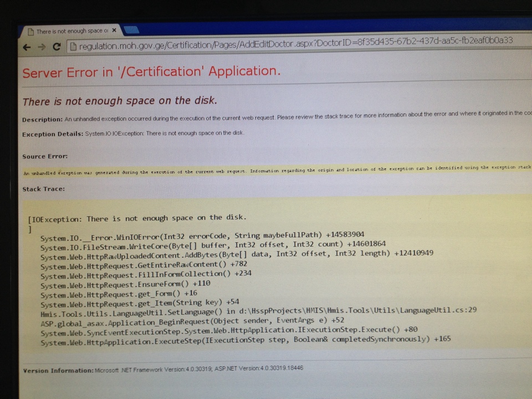The image size is (532, 399).
Task: Click the 'Source Error:' label
Action: click(45, 156)
